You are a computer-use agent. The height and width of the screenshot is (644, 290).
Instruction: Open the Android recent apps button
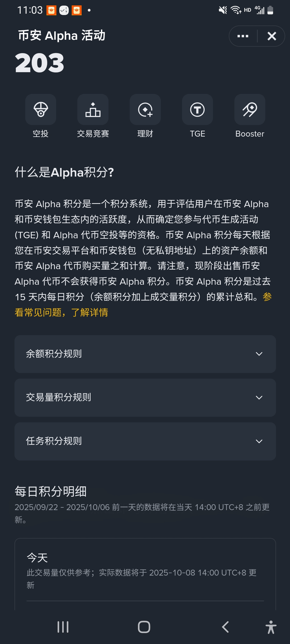click(63, 627)
